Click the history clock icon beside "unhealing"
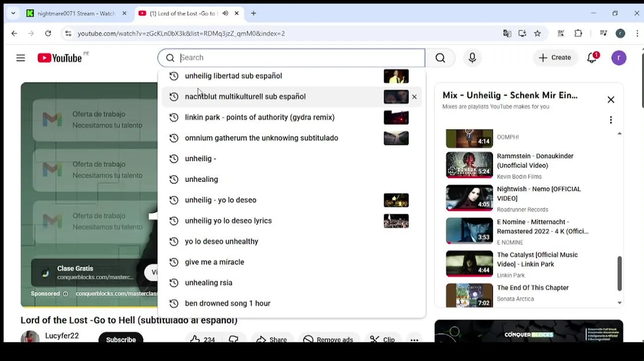 point(174,179)
